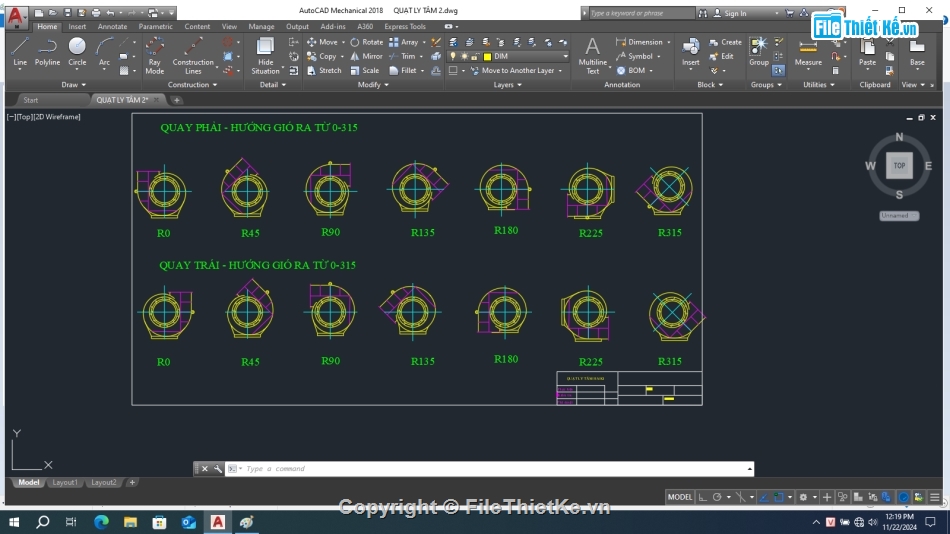This screenshot has height=534, width=950.
Task: Expand the Draw panel
Action: (73, 85)
